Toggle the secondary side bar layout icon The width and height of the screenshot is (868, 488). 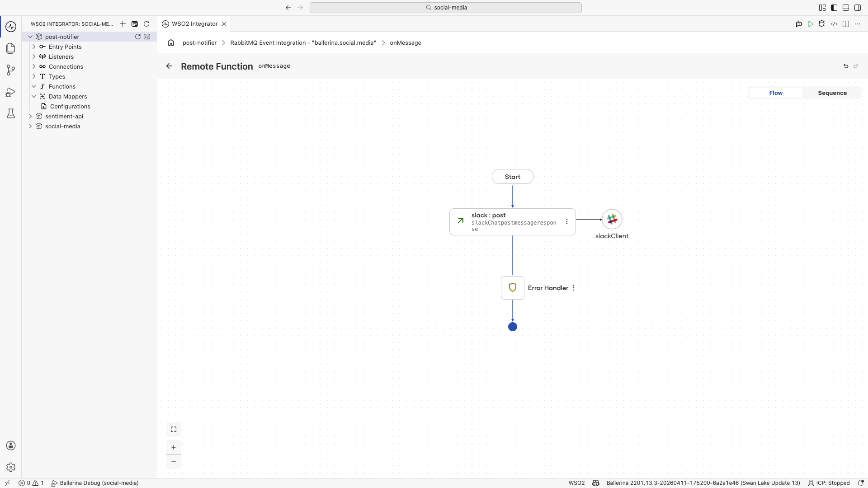[x=858, y=8]
